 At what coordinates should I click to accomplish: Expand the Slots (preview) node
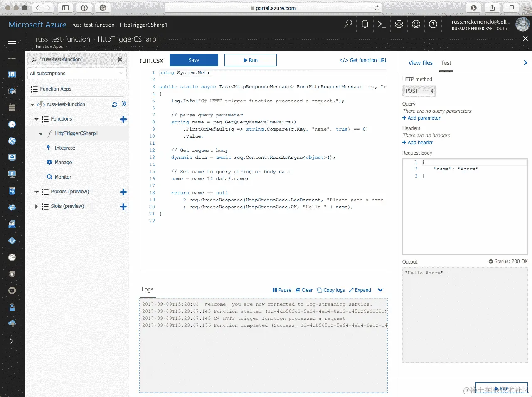click(x=37, y=206)
